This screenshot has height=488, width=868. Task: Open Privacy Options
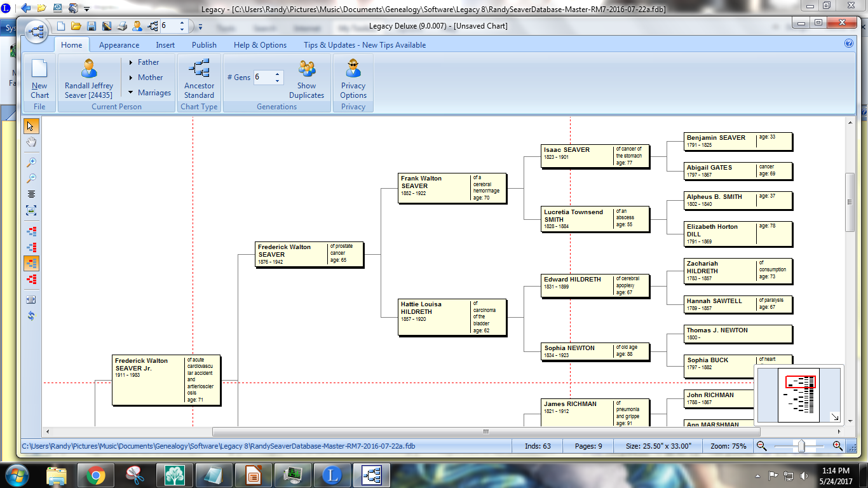pyautogui.click(x=353, y=76)
